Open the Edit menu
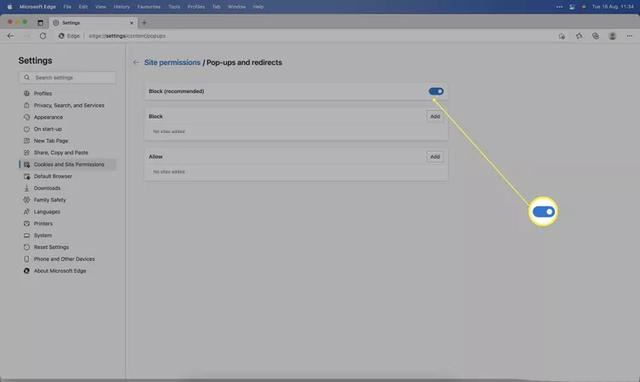This screenshot has height=382, width=640. [83, 7]
